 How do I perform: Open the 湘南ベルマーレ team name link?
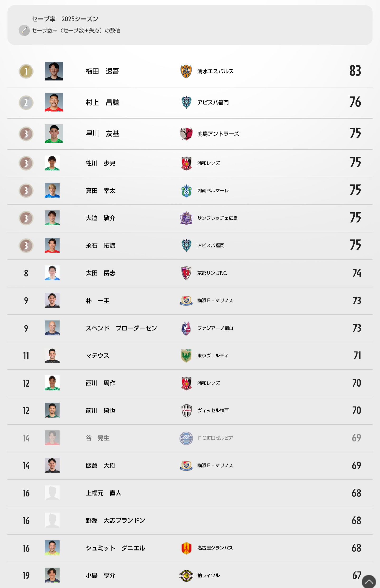point(213,191)
